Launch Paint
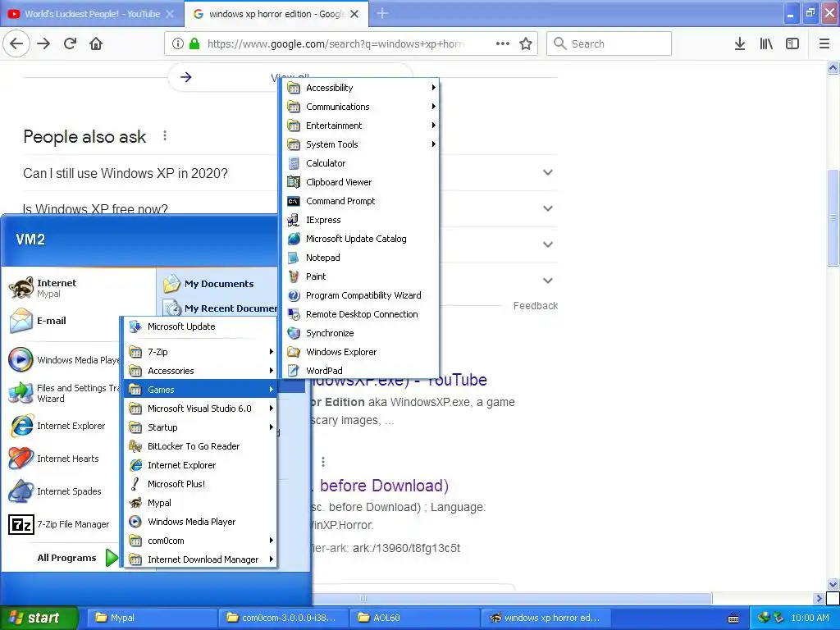This screenshot has width=840, height=630. 360,276
